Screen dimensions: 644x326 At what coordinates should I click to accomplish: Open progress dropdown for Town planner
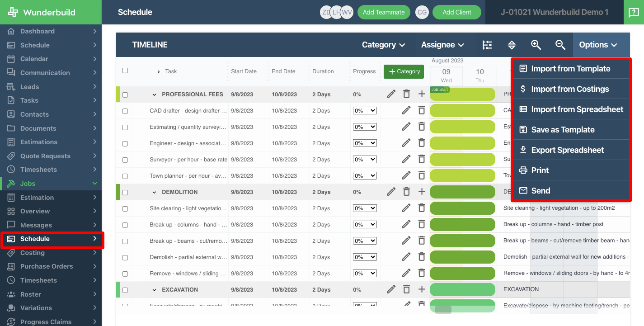click(x=365, y=176)
